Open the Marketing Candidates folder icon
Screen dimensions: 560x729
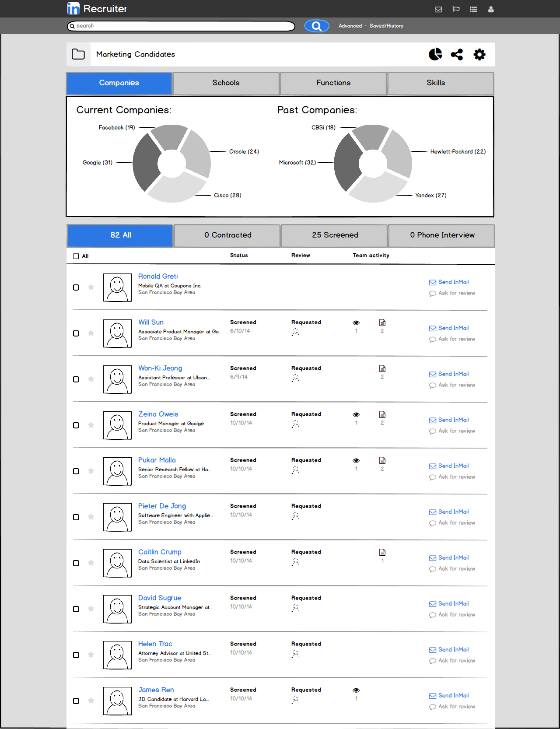click(x=78, y=54)
